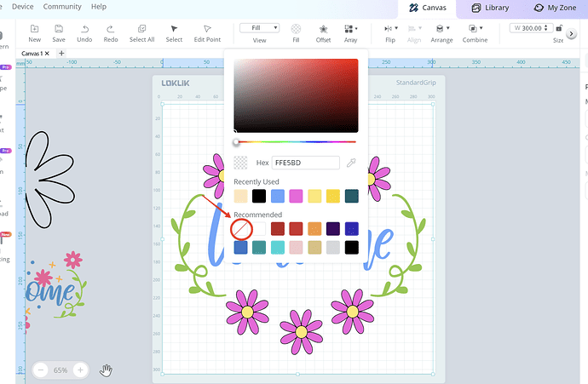Click Select All in toolbar
Screen dimensions: 588x384
point(141,33)
